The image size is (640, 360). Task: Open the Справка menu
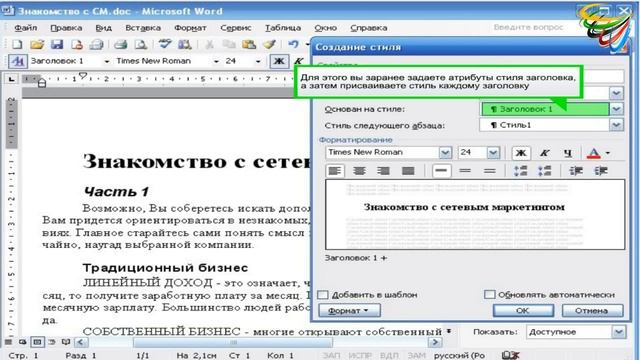pos(369,28)
